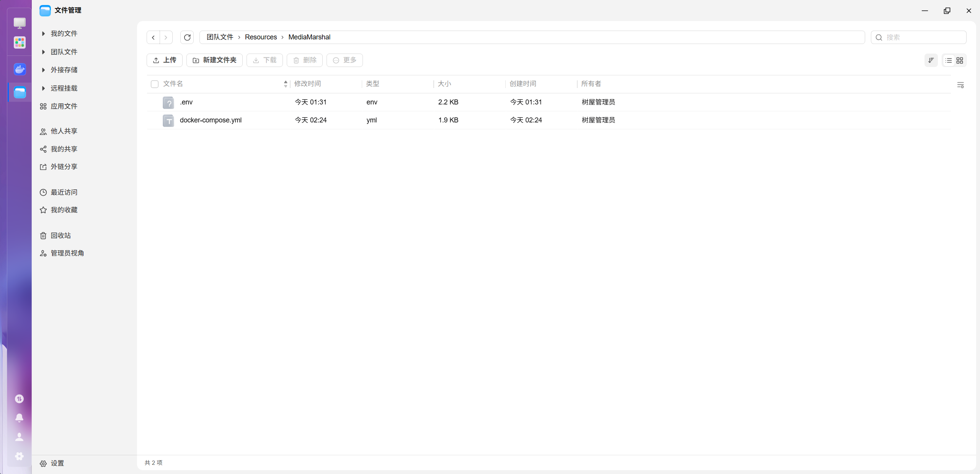Screen dimensions: 980x474
Task: Expand the 团队文件 tree node
Action: (x=43, y=52)
